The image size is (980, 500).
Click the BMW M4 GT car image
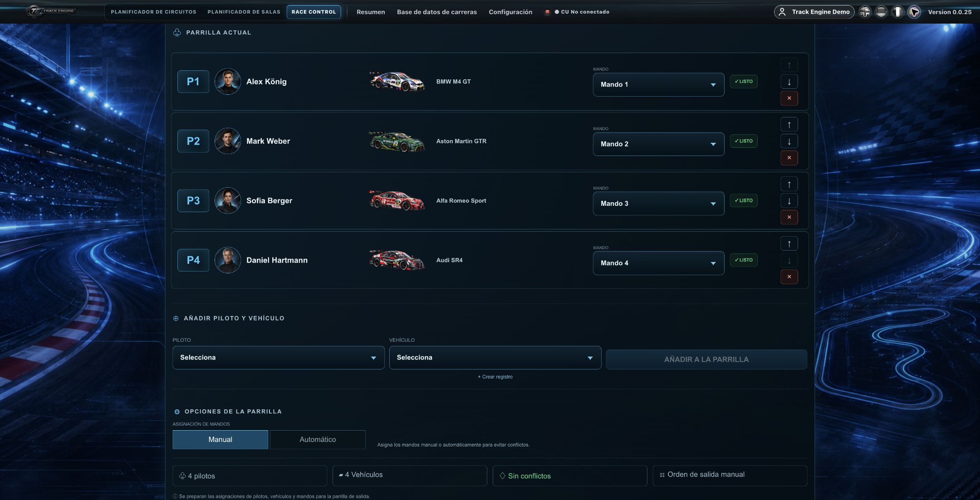(397, 82)
